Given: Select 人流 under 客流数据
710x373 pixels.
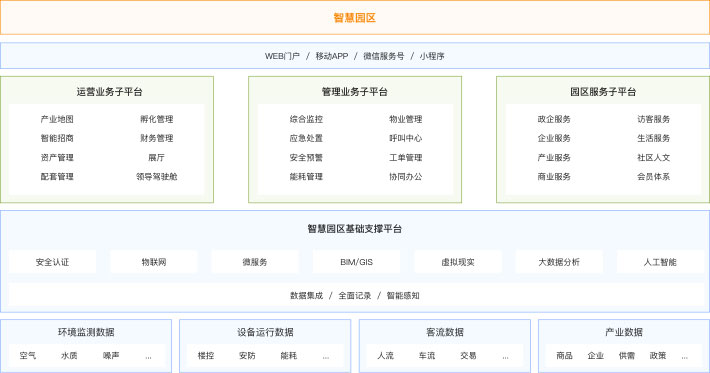Looking at the screenshot, I should pos(386,356).
